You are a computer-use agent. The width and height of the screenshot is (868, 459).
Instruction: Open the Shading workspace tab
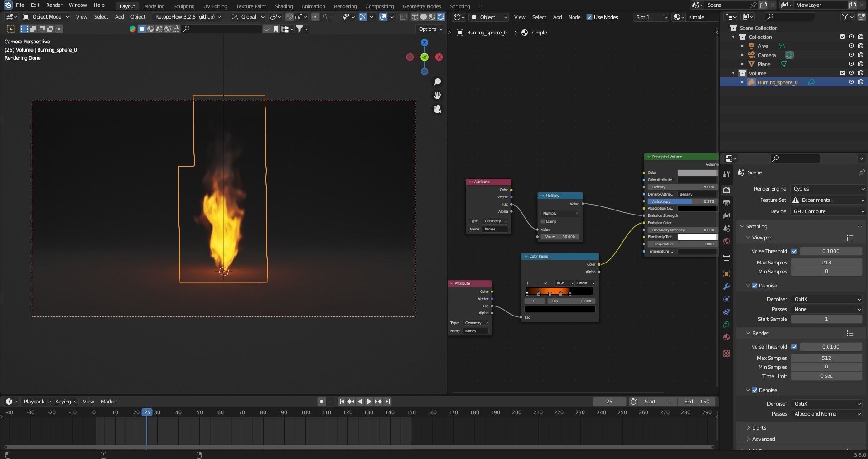click(x=284, y=6)
